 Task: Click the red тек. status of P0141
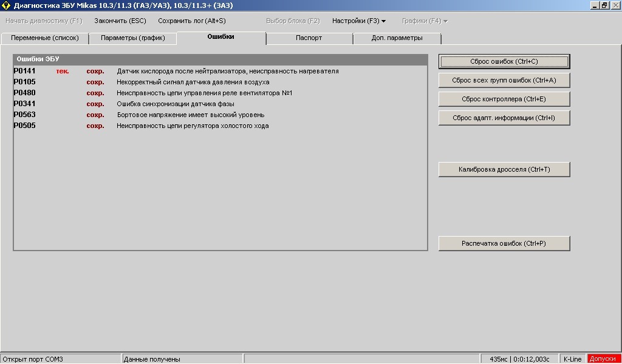63,72
